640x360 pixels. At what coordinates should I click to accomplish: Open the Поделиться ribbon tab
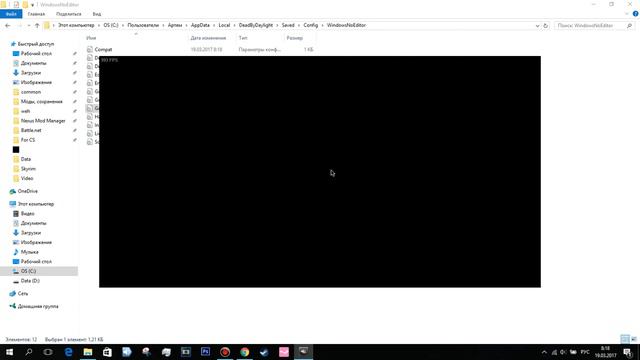click(x=69, y=14)
